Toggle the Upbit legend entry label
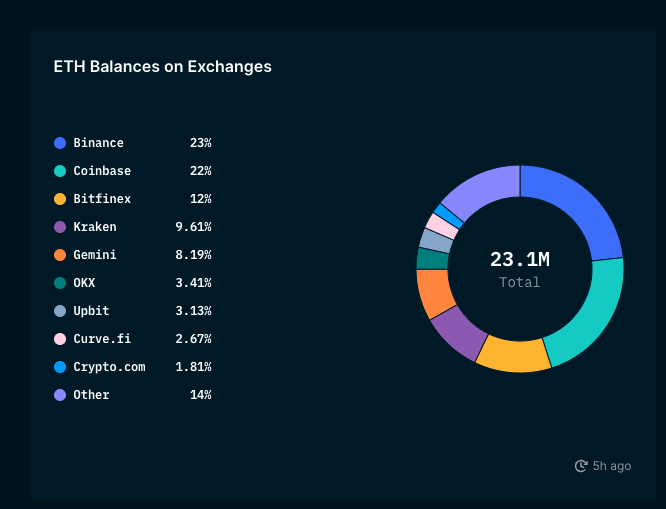The image size is (666, 509). click(91, 311)
